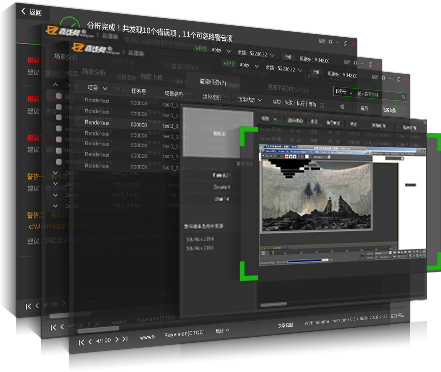Viewport: 441px width, 372px height.
Task: Tick the third checkbox in the task list
Action: point(59,117)
